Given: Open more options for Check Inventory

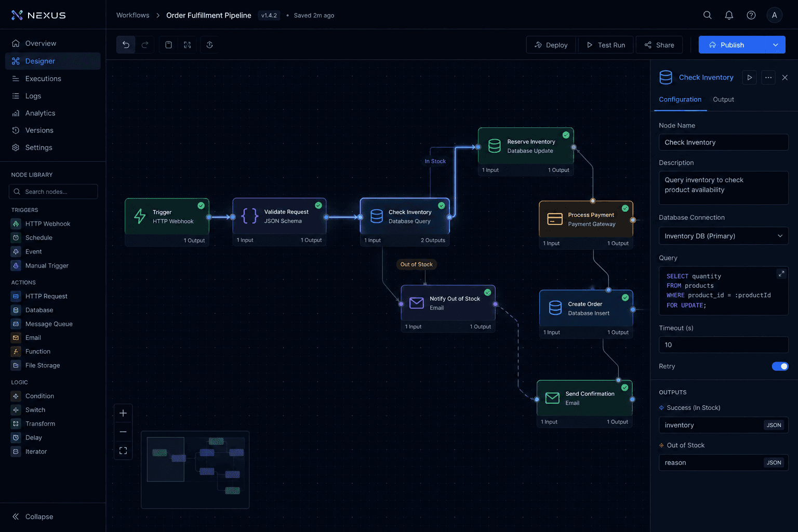Looking at the screenshot, I should [x=768, y=77].
